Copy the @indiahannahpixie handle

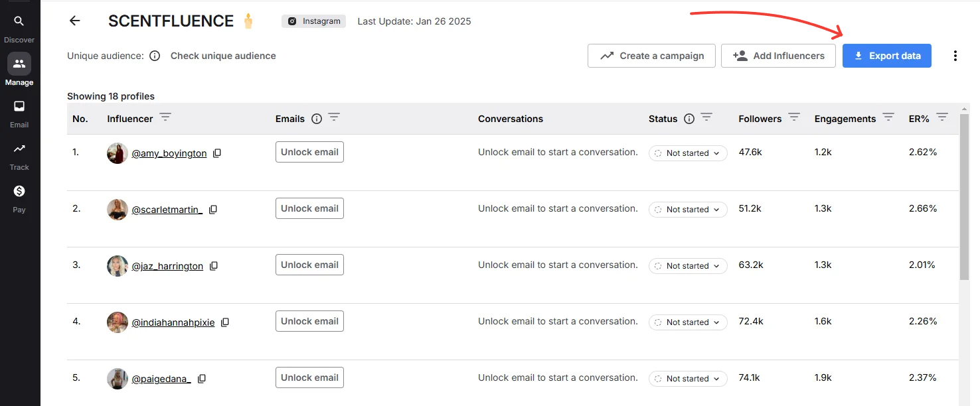coord(225,322)
